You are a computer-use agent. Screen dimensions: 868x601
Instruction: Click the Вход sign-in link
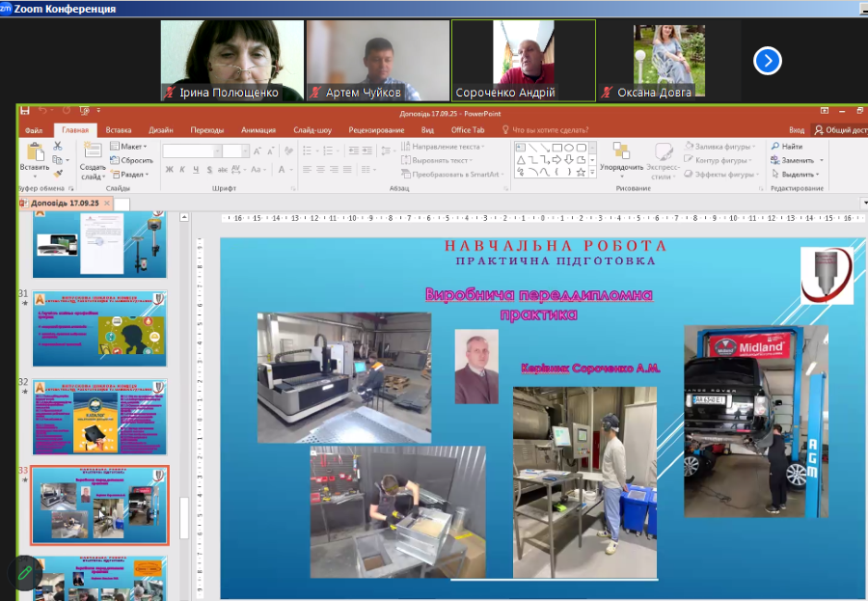(797, 130)
